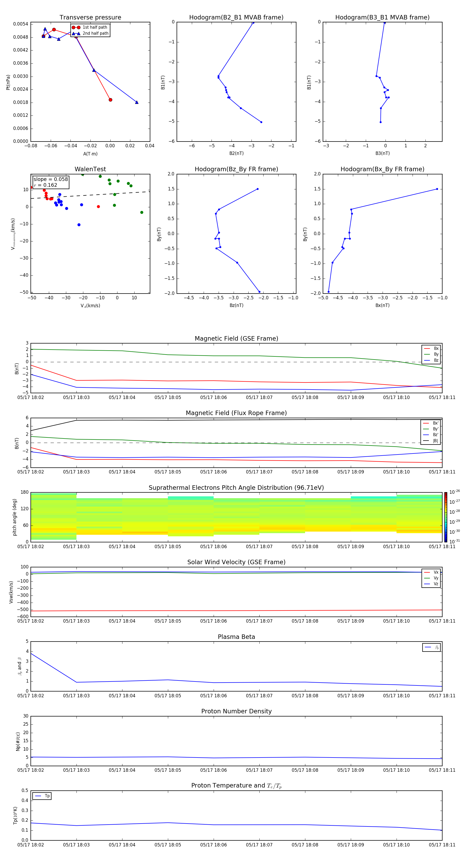Click the "Vsw(km/s)" y-axis label
Viewport: 473px width, 868px height.
pos(11,592)
